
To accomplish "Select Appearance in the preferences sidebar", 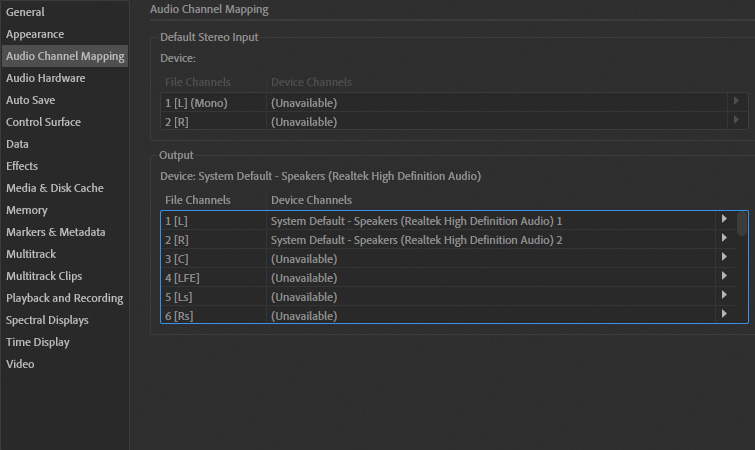I will coord(35,34).
